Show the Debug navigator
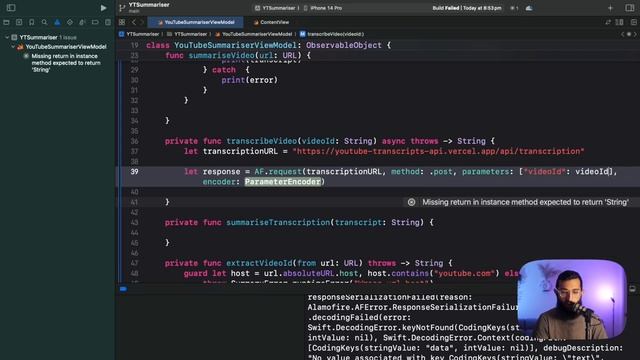 coord(82,22)
